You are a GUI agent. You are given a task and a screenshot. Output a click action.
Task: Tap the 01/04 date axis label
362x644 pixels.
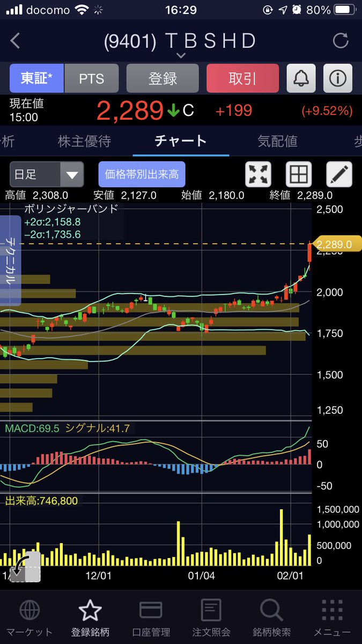coord(202,575)
